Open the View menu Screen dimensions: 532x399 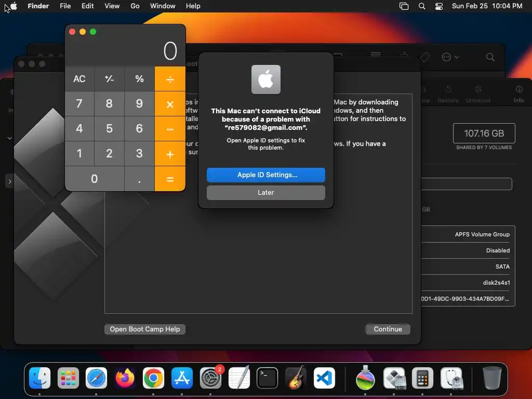coord(112,6)
